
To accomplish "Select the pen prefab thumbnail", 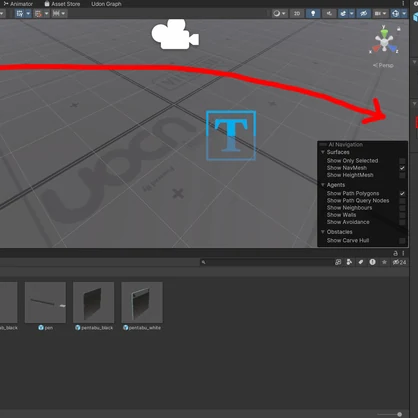I will (45, 302).
